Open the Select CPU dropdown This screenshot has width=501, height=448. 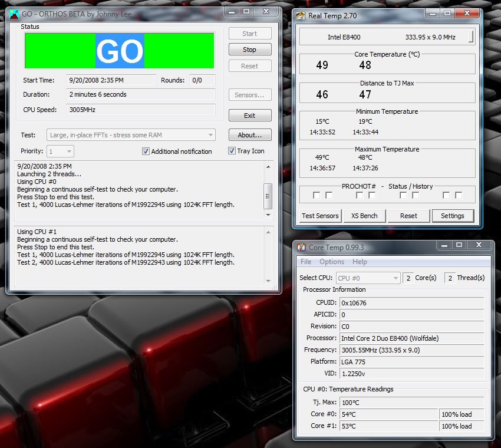(395, 278)
